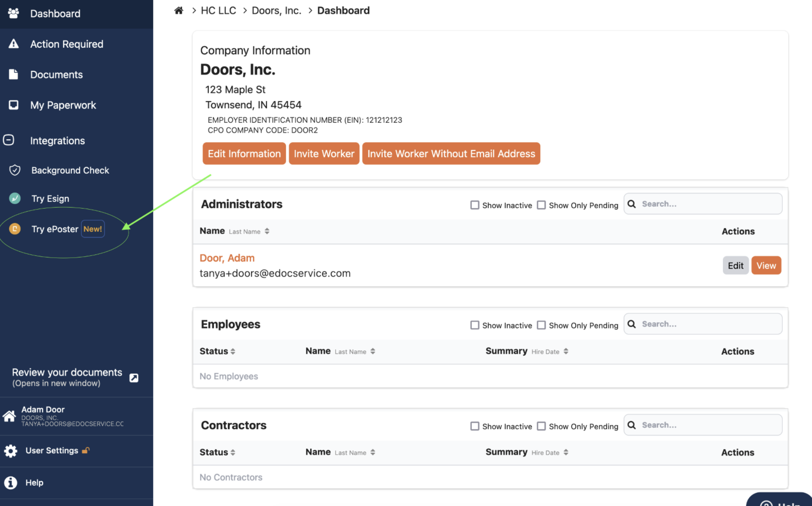Viewport: 812px width, 506px height.
Task: Click the home icon in breadcrumb
Action: (179, 11)
